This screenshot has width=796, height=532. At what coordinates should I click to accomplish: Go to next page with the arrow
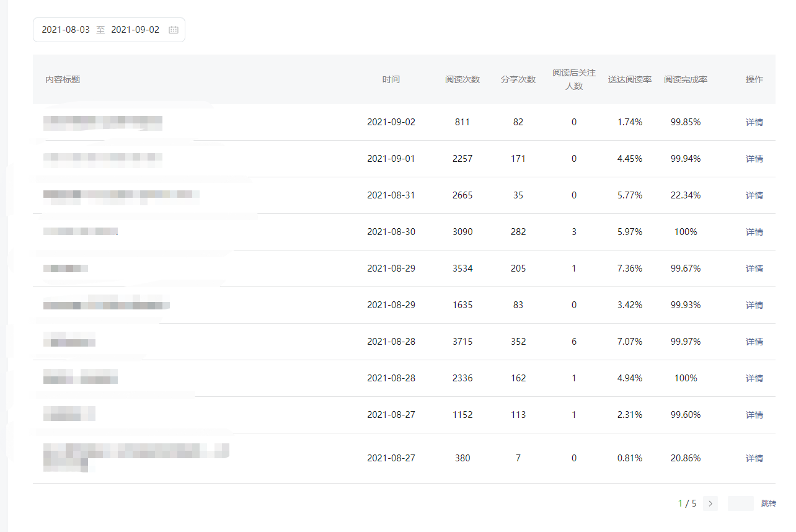(x=710, y=503)
